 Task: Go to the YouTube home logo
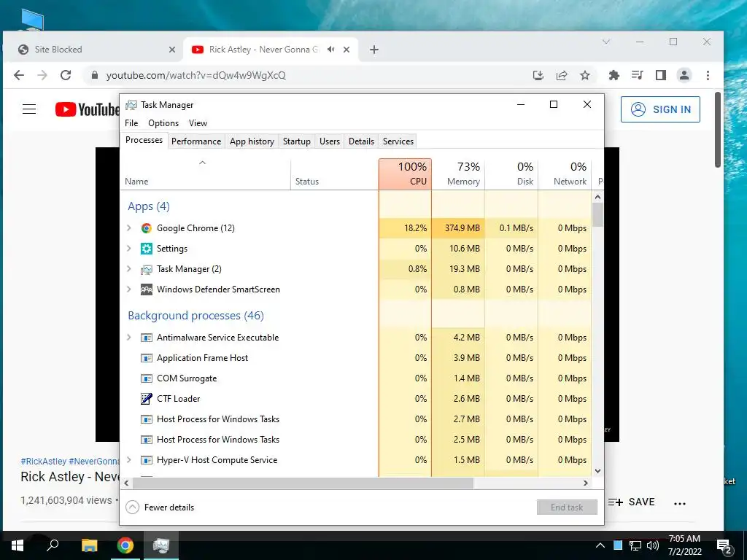[x=87, y=109]
